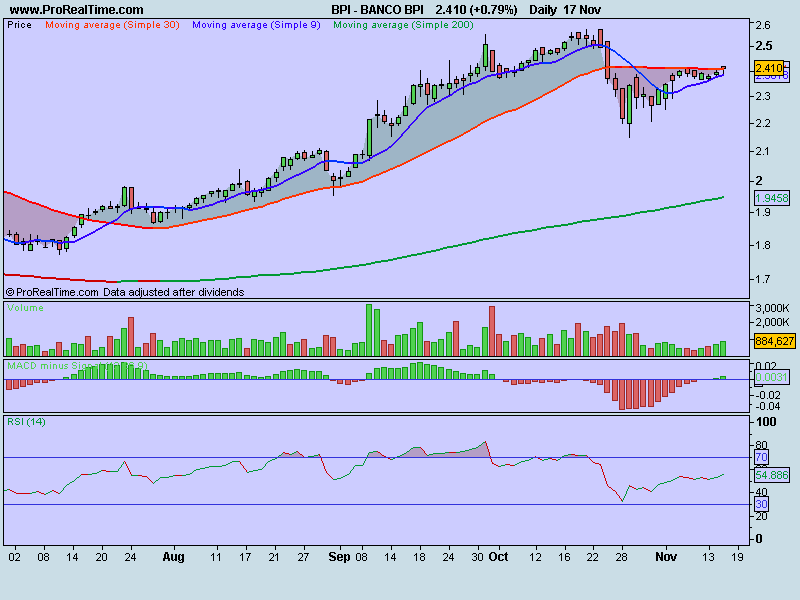The height and width of the screenshot is (600, 800).
Task: Click the 884,627 volume value tag
Action: (x=774, y=341)
